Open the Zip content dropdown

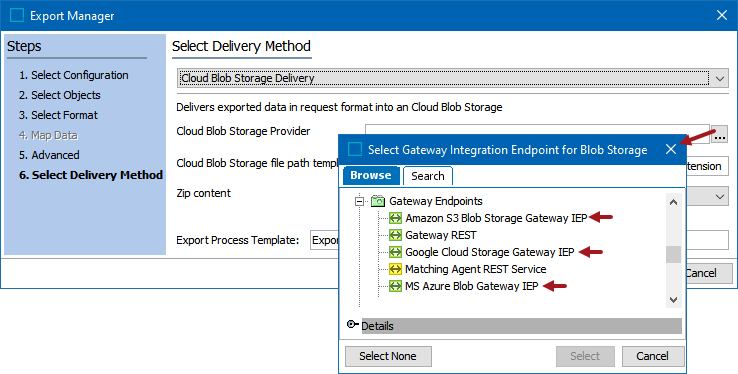[x=720, y=197]
